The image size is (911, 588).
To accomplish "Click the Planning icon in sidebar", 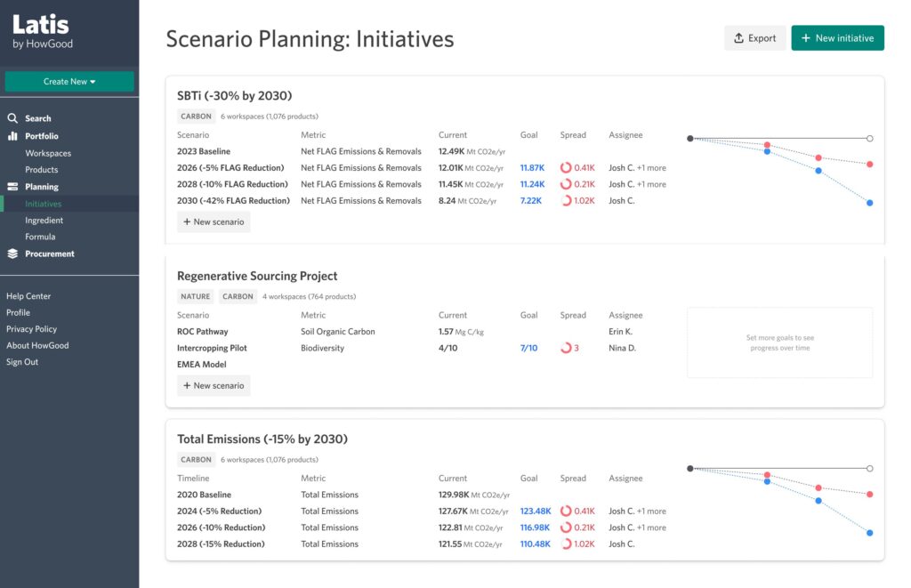I will click(x=12, y=187).
